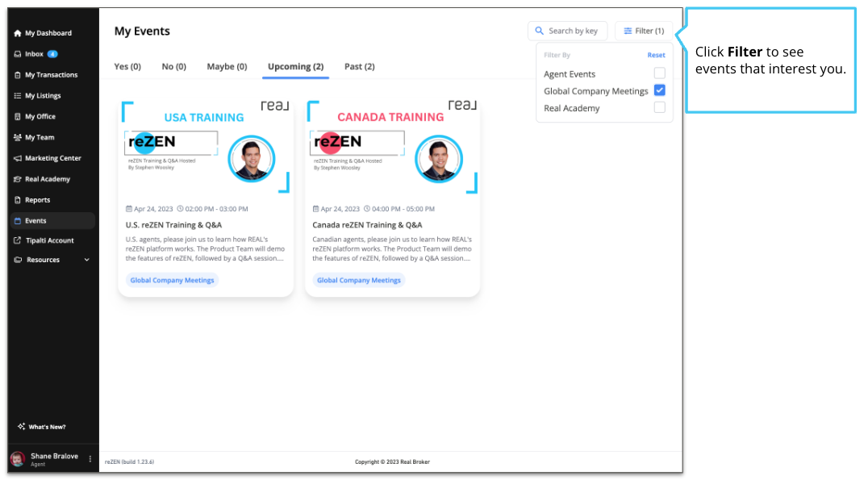Switch to the Past (2) tab

click(x=360, y=66)
